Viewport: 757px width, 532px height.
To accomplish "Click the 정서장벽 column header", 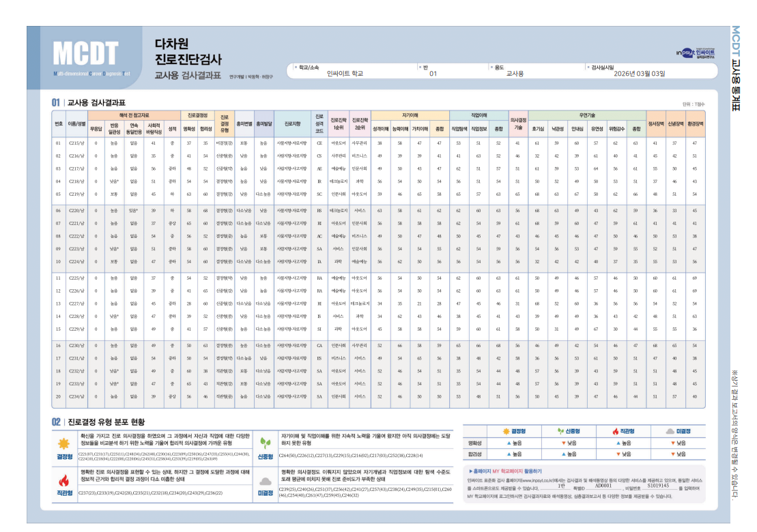I will (x=655, y=124).
